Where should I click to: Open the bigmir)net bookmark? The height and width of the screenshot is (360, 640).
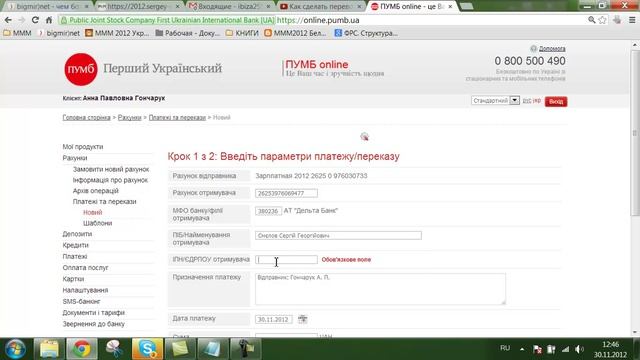tap(59, 33)
